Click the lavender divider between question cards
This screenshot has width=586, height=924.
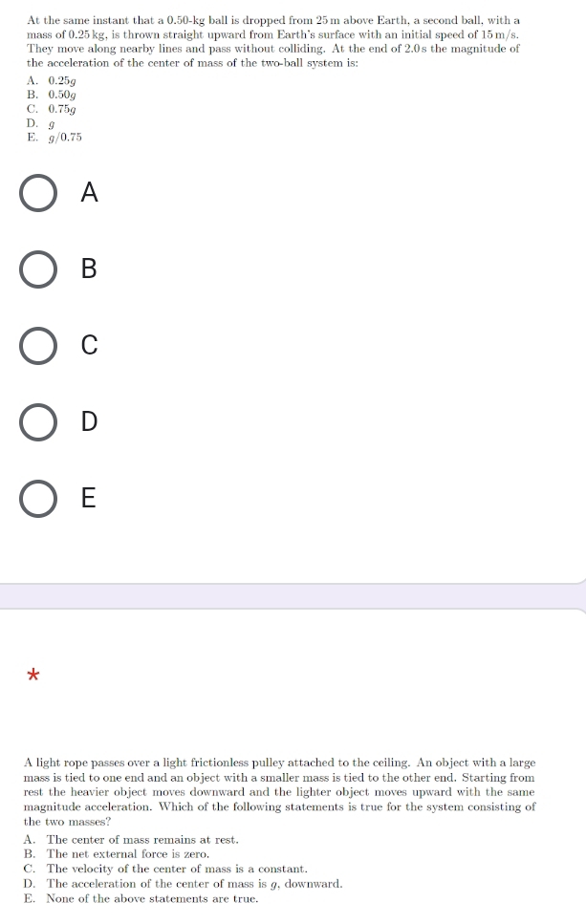293,596
